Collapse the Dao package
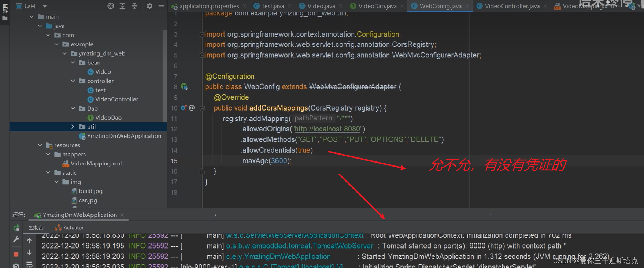Image resolution: width=644 pixels, height=268 pixels. pyautogui.click(x=73, y=108)
